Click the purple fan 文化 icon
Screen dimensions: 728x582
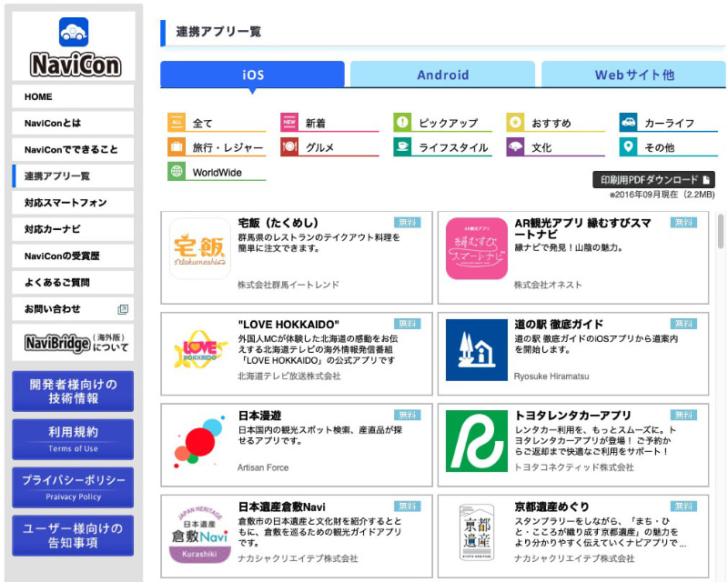coord(515,147)
